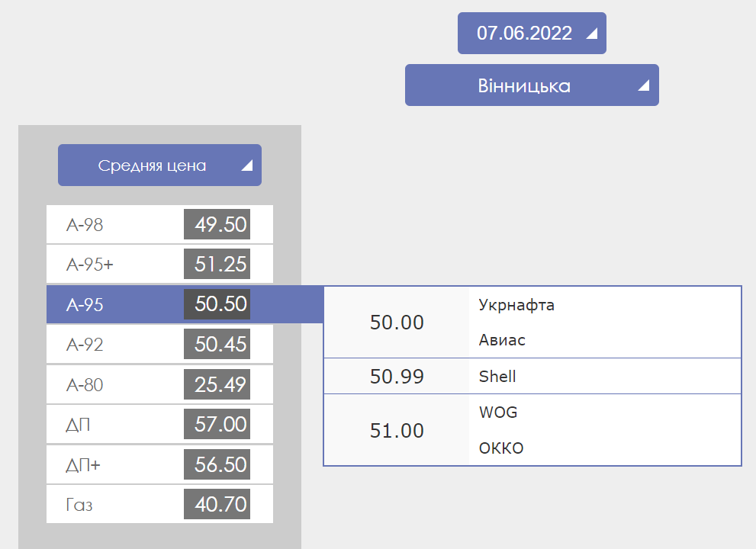Click the triangle arrow on date selector
The width and height of the screenshot is (756, 549).
pos(591,34)
